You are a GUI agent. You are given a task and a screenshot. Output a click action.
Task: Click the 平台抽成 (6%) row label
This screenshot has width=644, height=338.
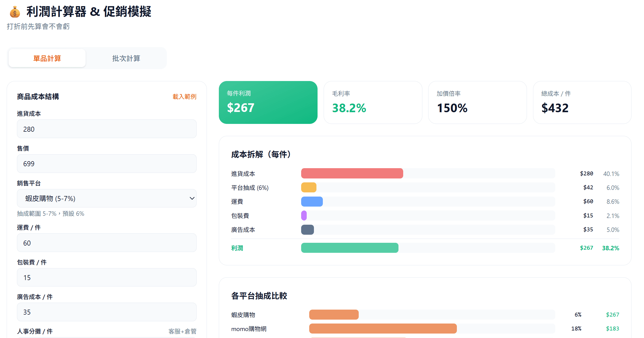tap(250, 188)
